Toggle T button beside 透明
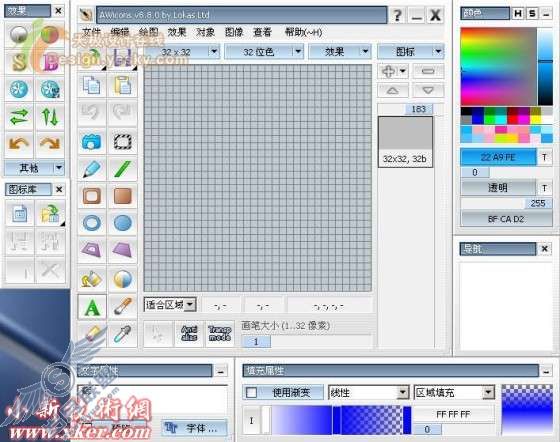The height and width of the screenshot is (442, 560). 544,188
